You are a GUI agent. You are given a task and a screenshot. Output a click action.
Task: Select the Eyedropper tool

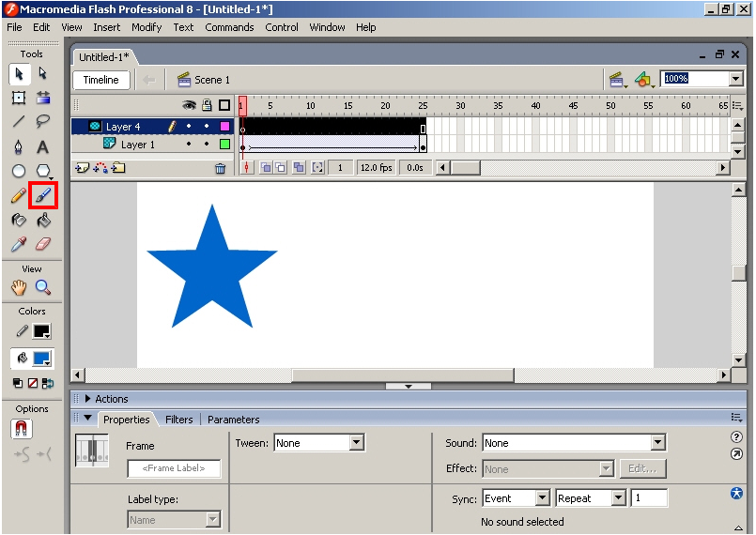19,244
